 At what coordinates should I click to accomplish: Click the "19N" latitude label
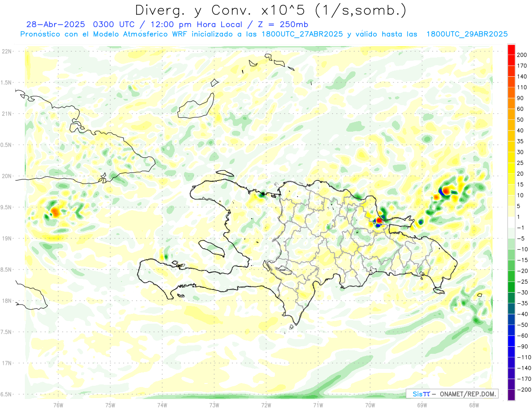7,238
